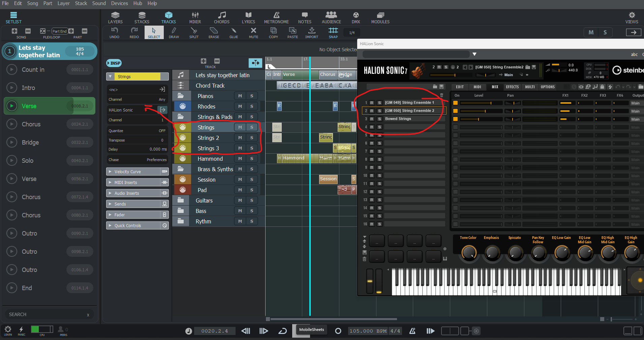Expand the Sends section
This screenshot has width=644, height=340.
click(x=110, y=204)
